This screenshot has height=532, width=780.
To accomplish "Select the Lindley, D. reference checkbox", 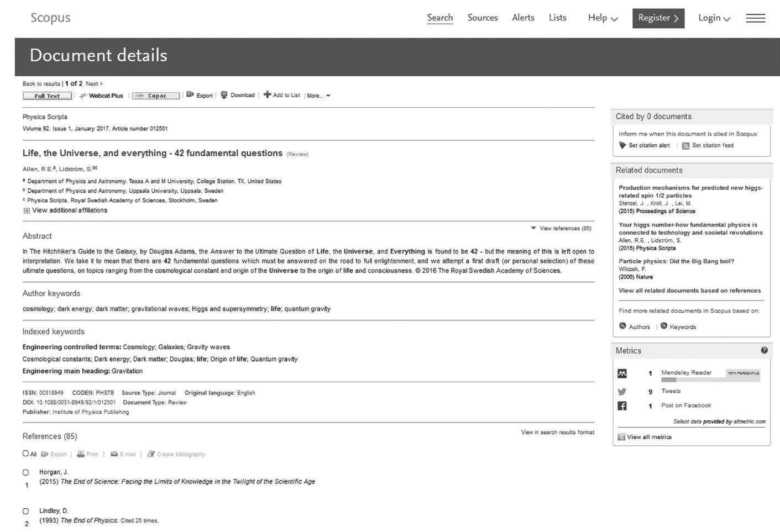I will pos(25,511).
